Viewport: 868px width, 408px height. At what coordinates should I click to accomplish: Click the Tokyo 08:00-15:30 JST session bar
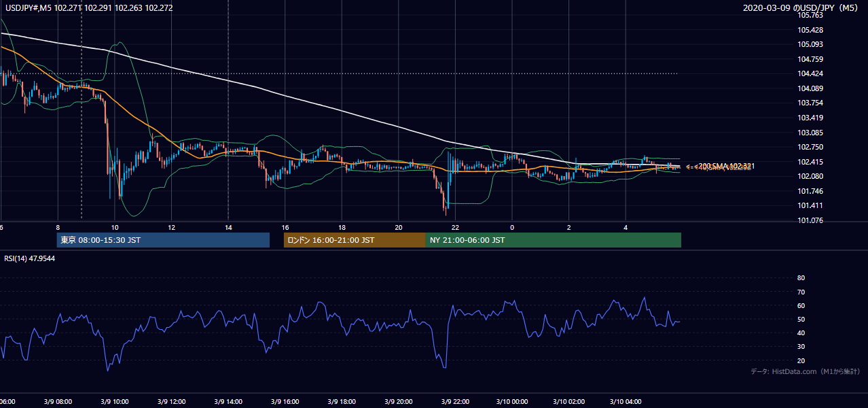(x=163, y=240)
